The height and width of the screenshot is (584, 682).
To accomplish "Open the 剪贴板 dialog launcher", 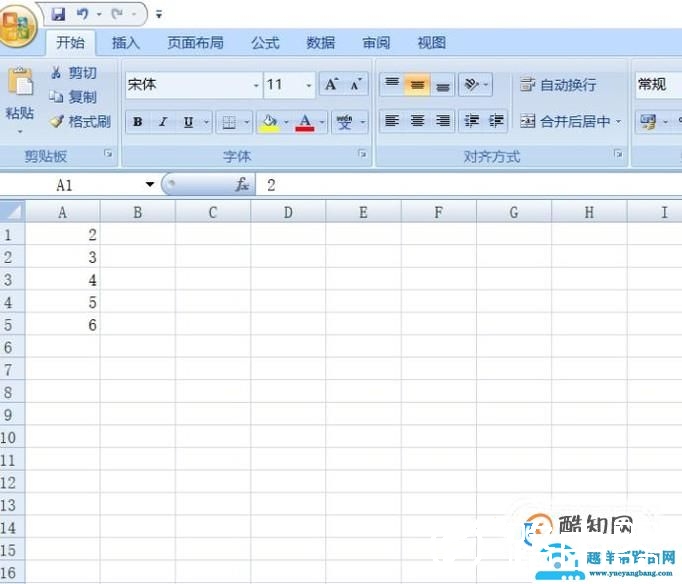I will pos(108,154).
